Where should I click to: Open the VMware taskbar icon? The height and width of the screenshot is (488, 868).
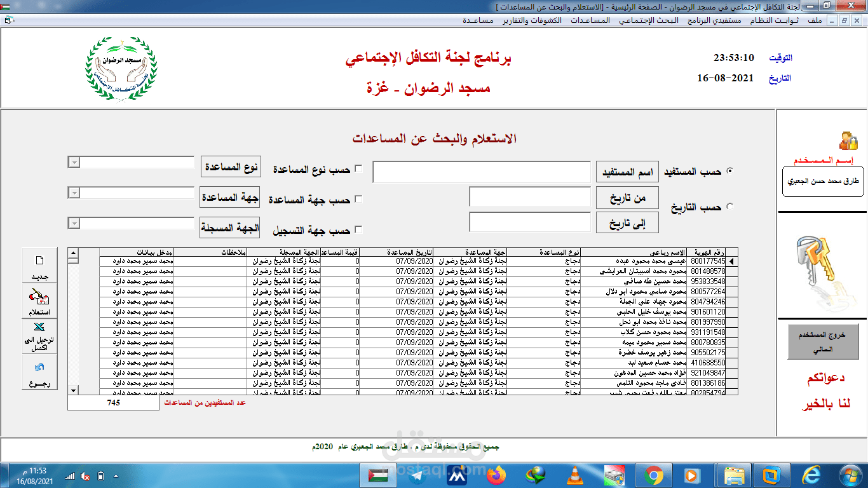click(773, 475)
